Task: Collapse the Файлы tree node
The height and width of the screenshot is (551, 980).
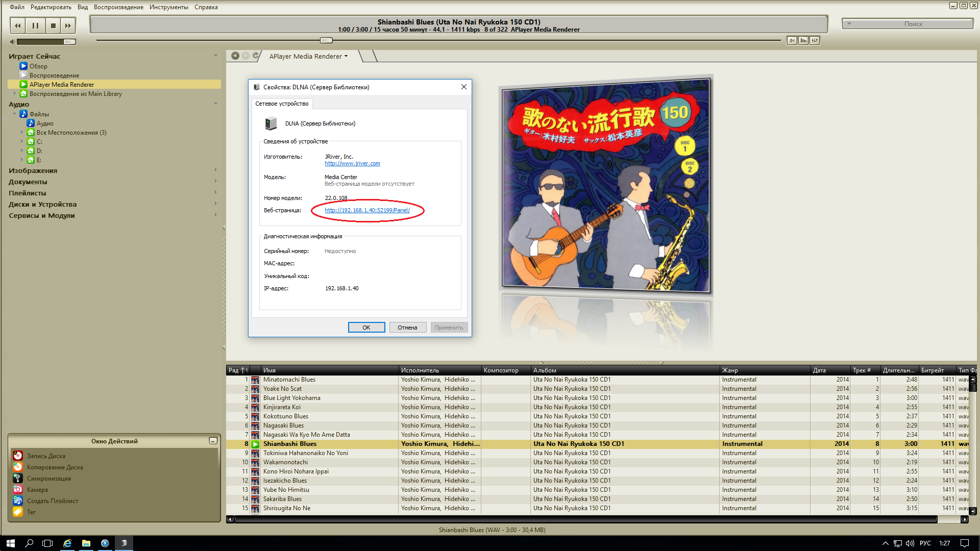Action: click(15, 114)
